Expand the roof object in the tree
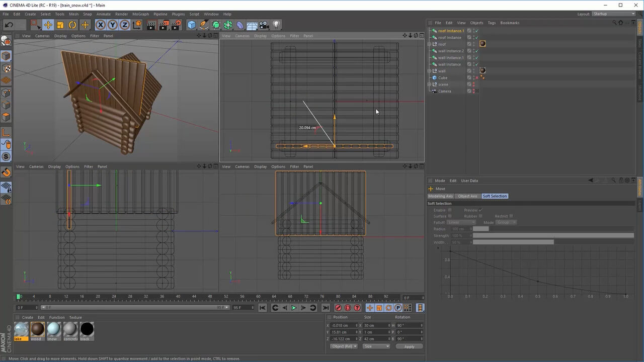Screen dimensions: 644x362 pos(429,44)
